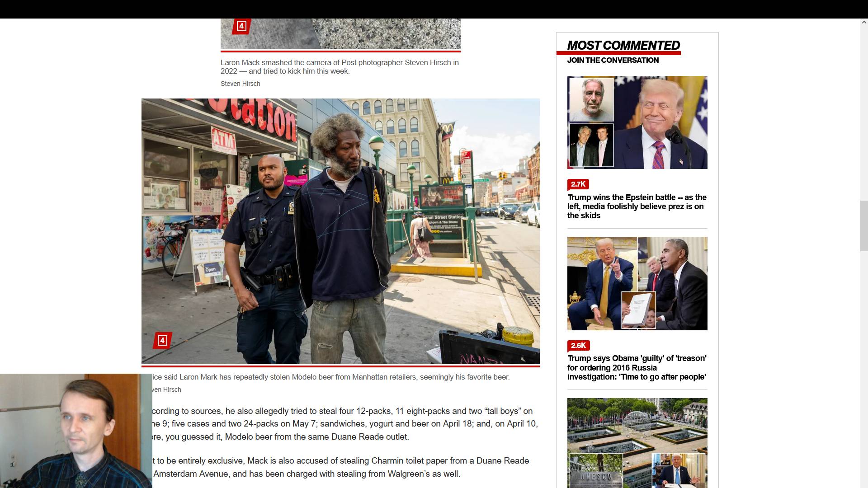The width and height of the screenshot is (868, 488).
Task: Click the Trump and Obama thumbnail
Action: click(x=637, y=283)
